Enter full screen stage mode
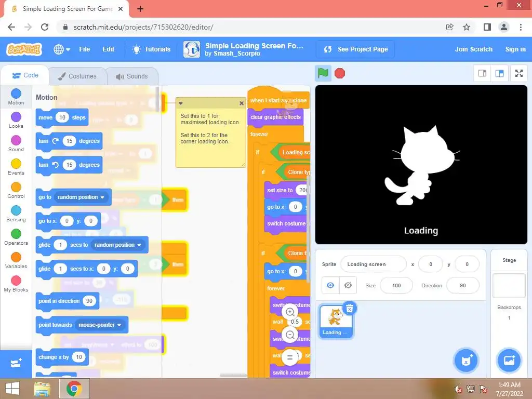Image resolution: width=532 pixels, height=399 pixels. [519, 73]
